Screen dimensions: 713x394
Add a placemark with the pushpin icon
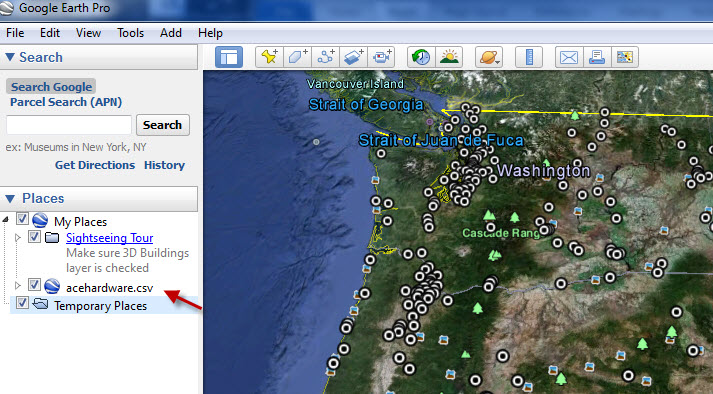tap(269, 57)
